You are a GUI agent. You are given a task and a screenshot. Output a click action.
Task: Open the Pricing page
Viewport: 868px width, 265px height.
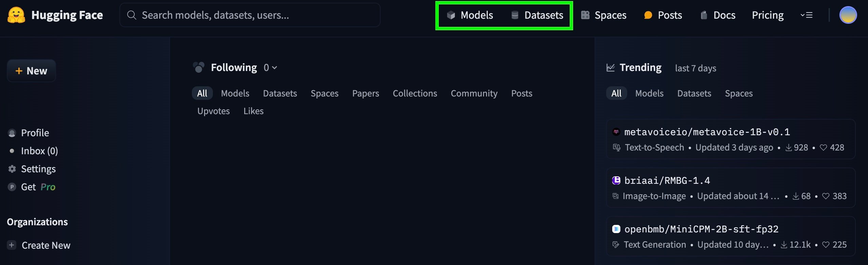pos(768,15)
